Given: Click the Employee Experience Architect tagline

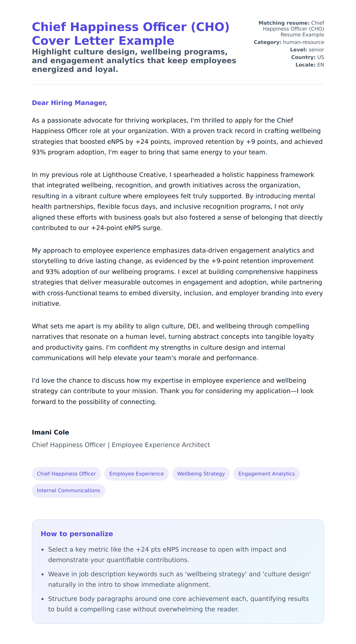Looking at the screenshot, I should point(121,445).
